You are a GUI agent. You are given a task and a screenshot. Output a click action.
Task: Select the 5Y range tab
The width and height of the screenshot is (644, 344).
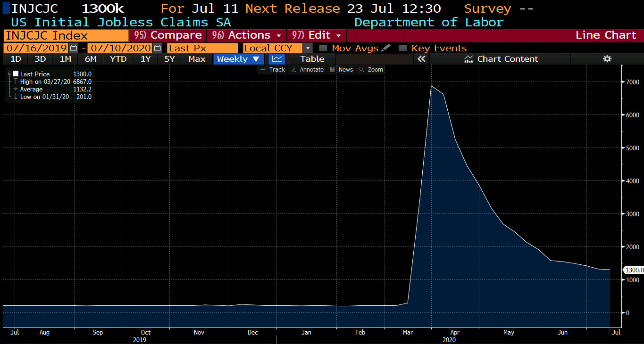pos(170,59)
